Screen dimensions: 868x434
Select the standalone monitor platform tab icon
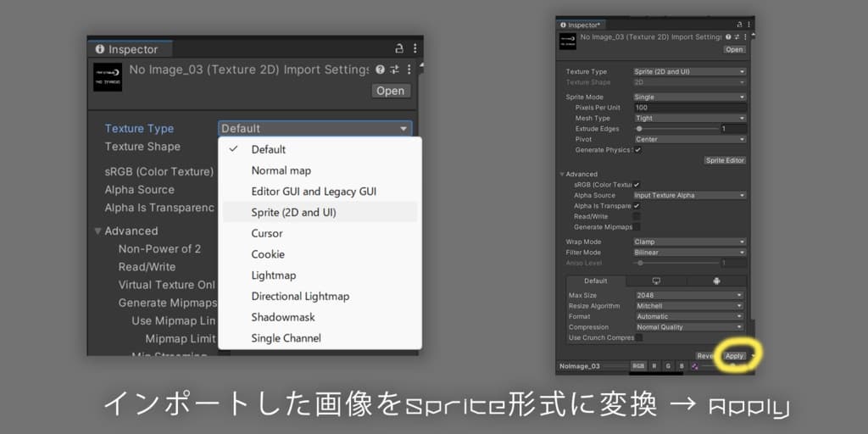pos(656,281)
